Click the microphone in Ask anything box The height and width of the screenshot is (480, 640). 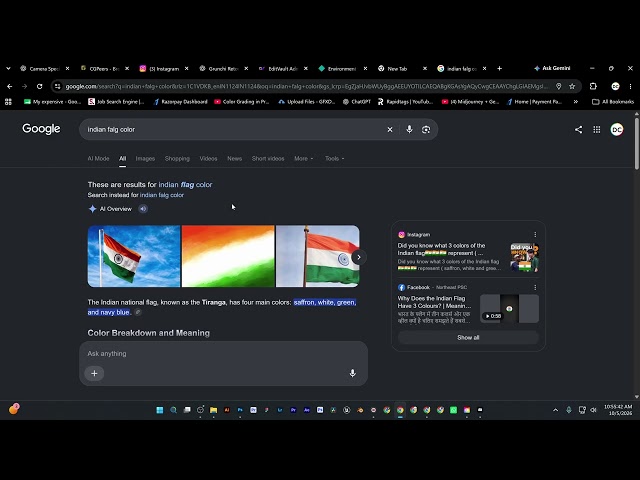(x=353, y=373)
